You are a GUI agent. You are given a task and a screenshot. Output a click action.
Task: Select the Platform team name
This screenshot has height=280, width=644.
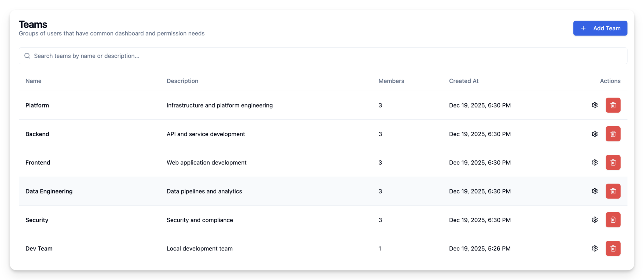click(x=37, y=105)
